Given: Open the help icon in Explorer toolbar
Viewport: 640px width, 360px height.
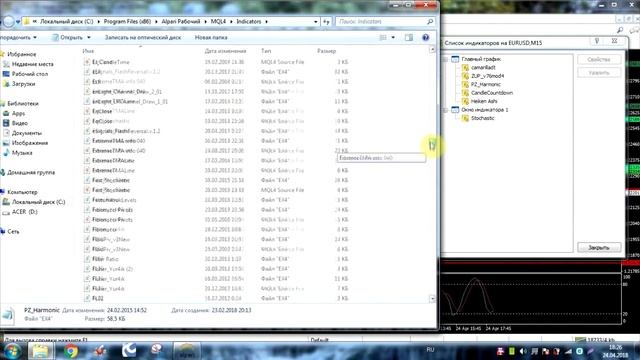Looking at the screenshot, I should click(425, 38).
